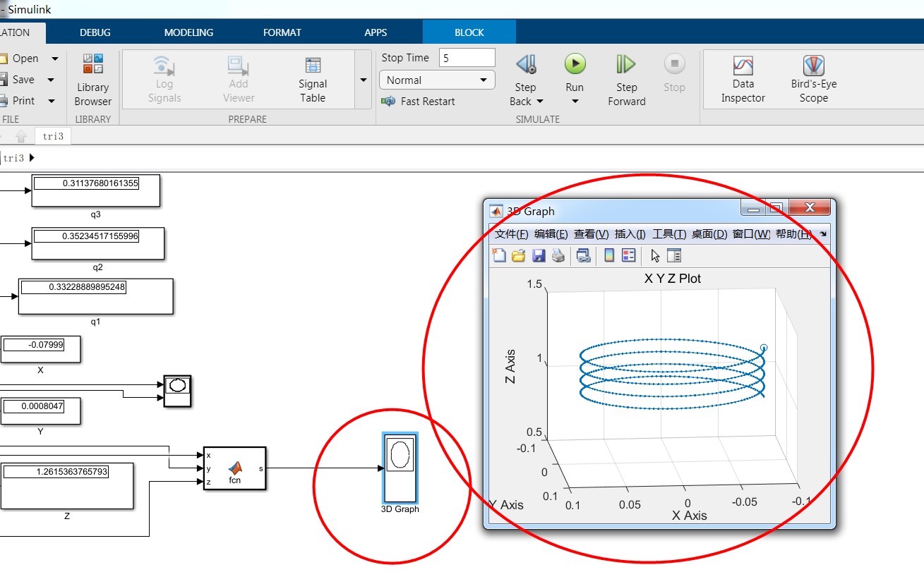
Task: Click Print Figure icon in 3D Graph toolbar
Action: point(558,255)
